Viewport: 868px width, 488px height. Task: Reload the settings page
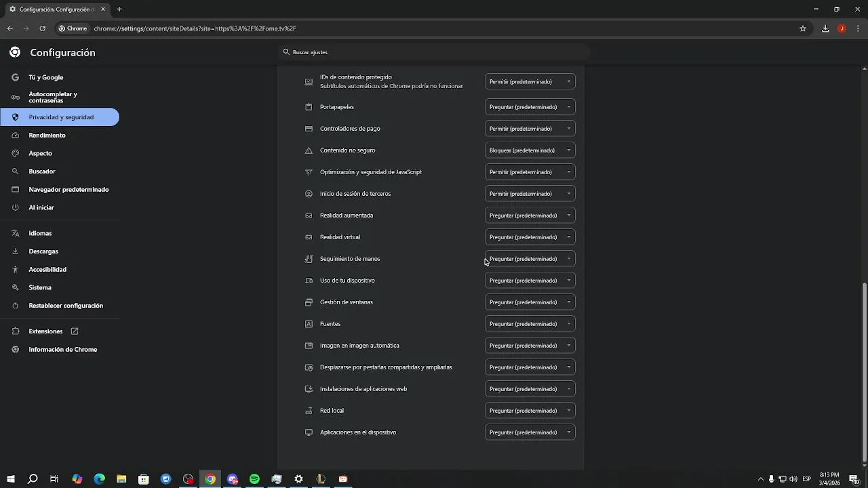pos(42,28)
